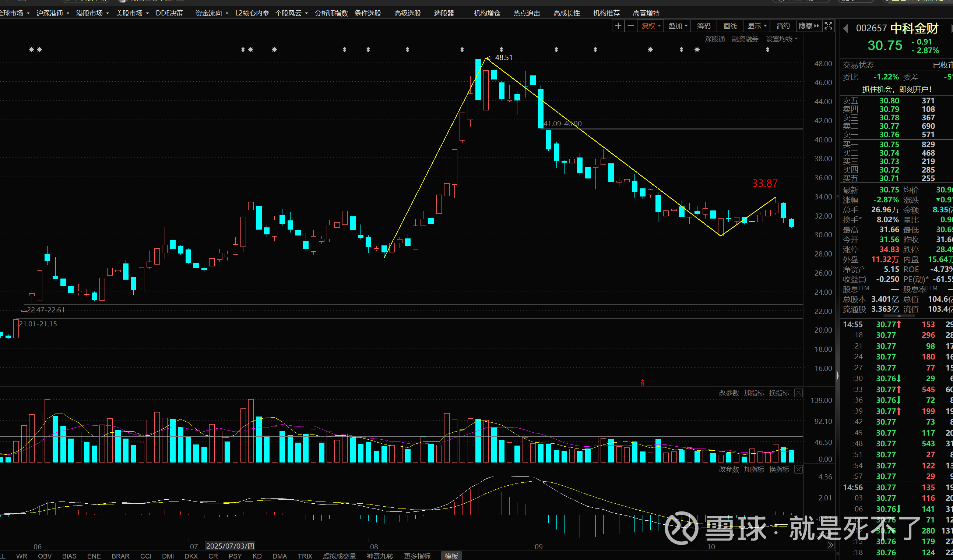
Task: Open the 复权 dropdown
Action: pyautogui.click(x=650, y=26)
